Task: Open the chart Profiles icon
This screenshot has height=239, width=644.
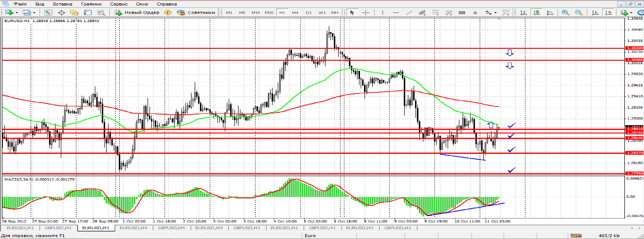Action: [26, 12]
